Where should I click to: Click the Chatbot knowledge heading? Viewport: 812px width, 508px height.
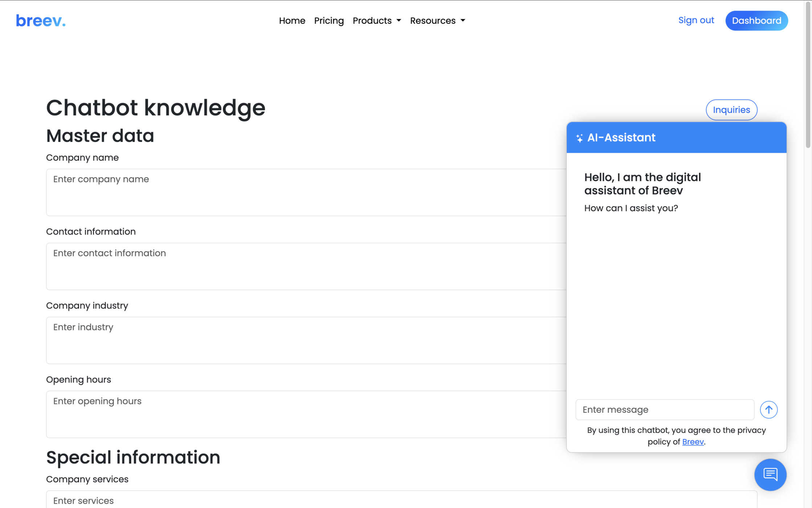pos(156,108)
